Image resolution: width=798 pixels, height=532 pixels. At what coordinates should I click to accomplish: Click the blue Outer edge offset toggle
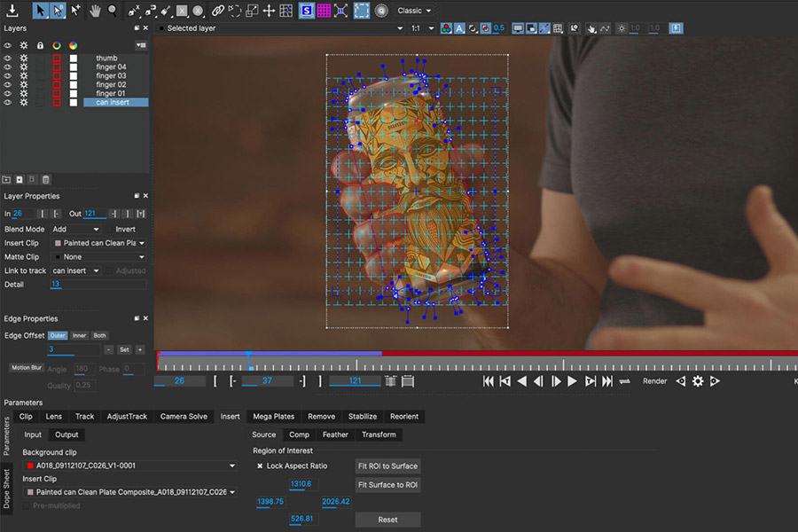pos(58,335)
